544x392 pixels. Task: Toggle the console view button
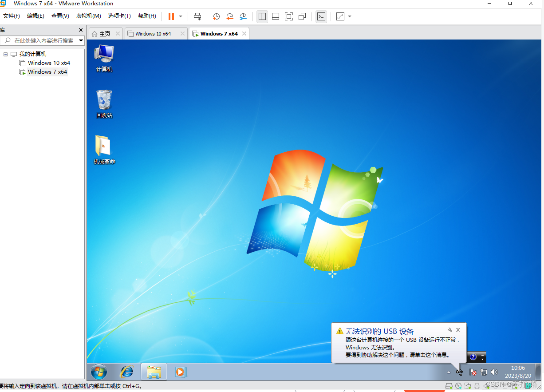pyautogui.click(x=321, y=16)
